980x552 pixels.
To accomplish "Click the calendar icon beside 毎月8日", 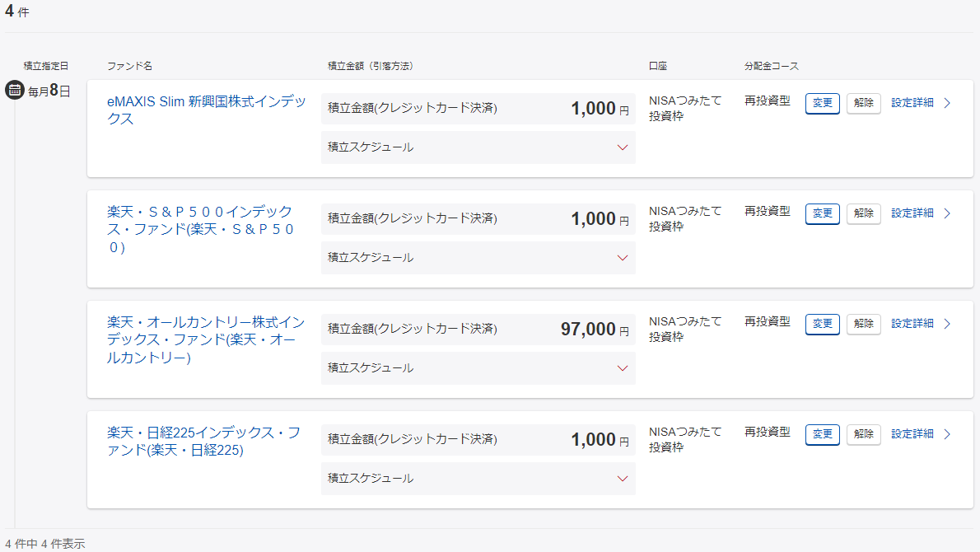I will pyautogui.click(x=15, y=90).
